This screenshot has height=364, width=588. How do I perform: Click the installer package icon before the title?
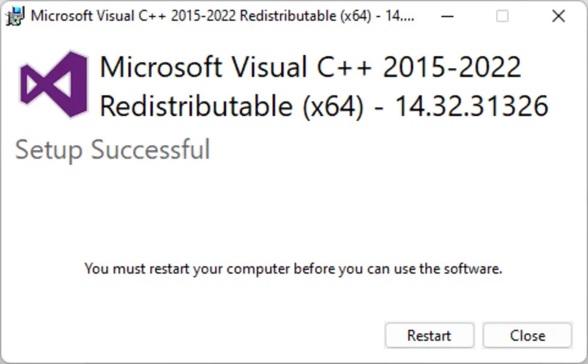click(x=13, y=16)
